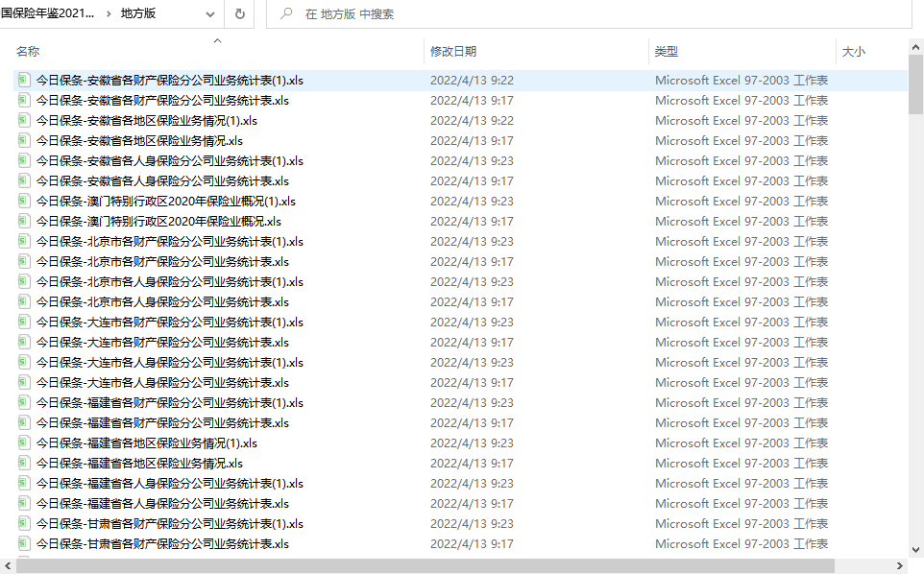Click the file icon of 北京市各财产保险分公司业务统计表(1).xls
This screenshot has width=924, height=574.
pyautogui.click(x=24, y=241)
